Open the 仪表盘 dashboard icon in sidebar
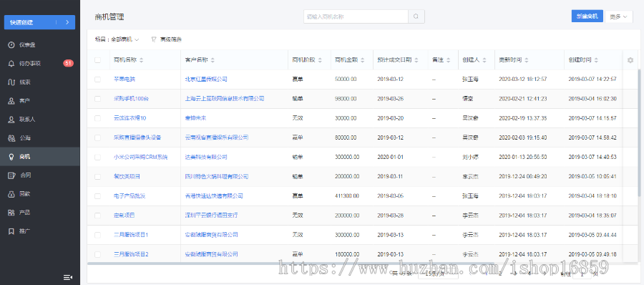Screen dimensions: 644x285 coord(11,45)
